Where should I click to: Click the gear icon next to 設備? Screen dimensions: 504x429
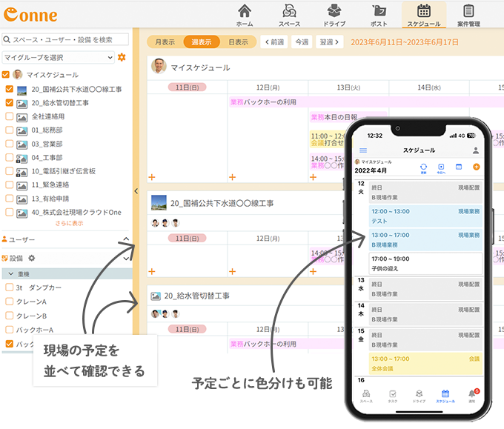click(x=32, y=259)
